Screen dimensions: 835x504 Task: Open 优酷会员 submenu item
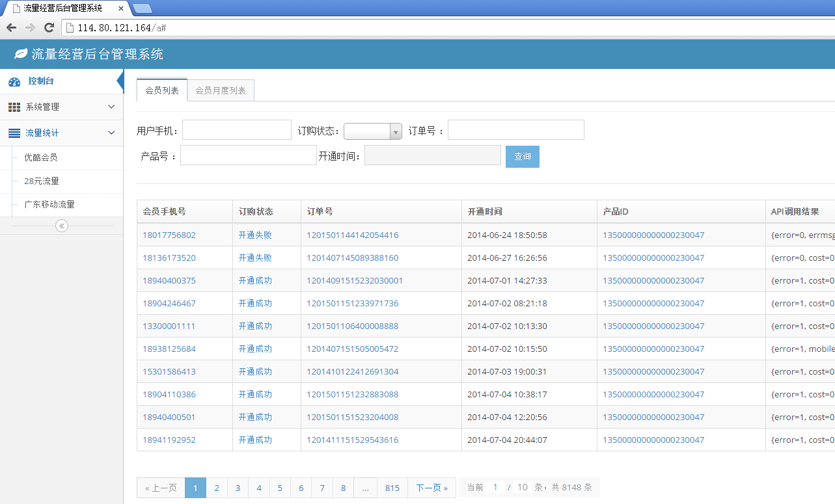pyautogui.click(x=40, y=157)
